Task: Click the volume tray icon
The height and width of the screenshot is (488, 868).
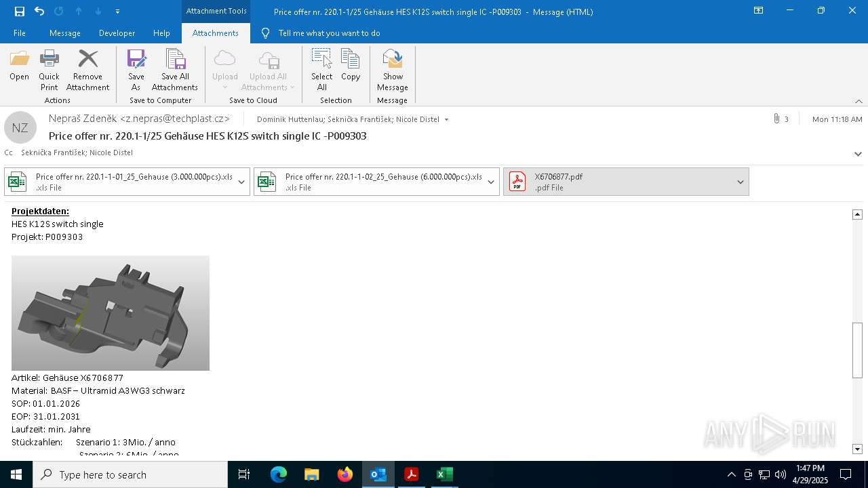Action: coord(781,474)
